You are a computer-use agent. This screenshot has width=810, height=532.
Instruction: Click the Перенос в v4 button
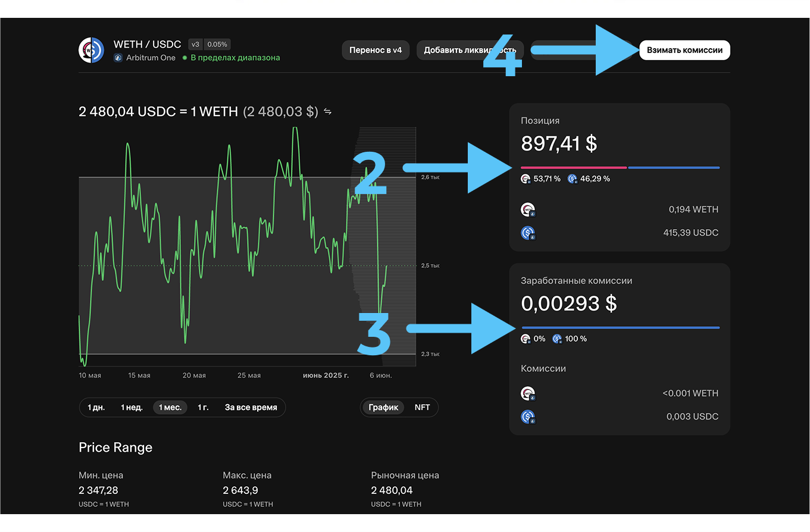point(376,51)
